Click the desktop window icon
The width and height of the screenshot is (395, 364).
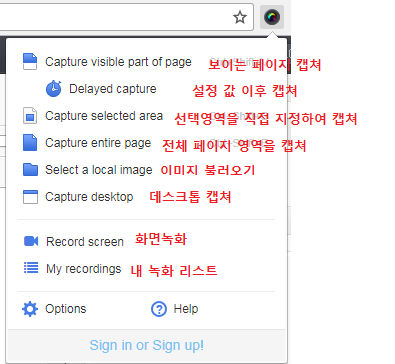coord(30,197)
